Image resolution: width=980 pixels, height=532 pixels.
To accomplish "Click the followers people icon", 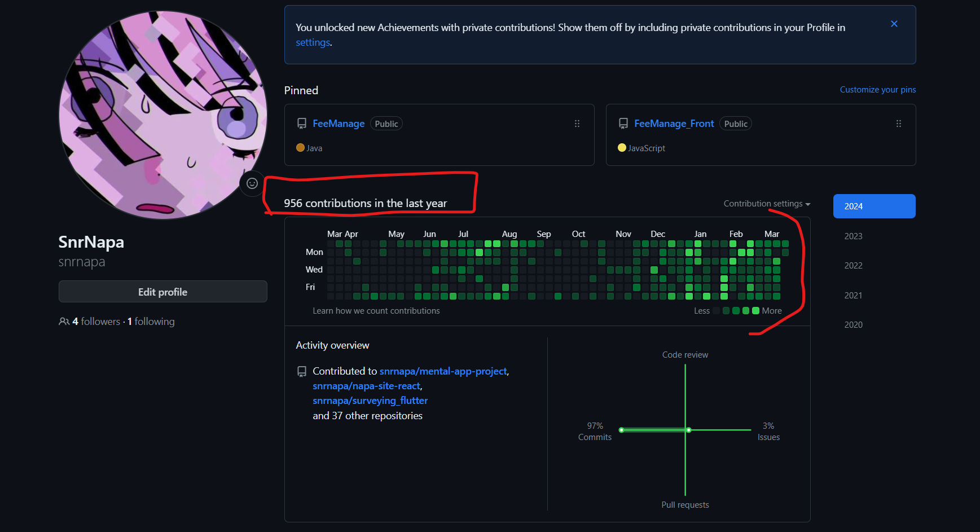I will [64, 322].
